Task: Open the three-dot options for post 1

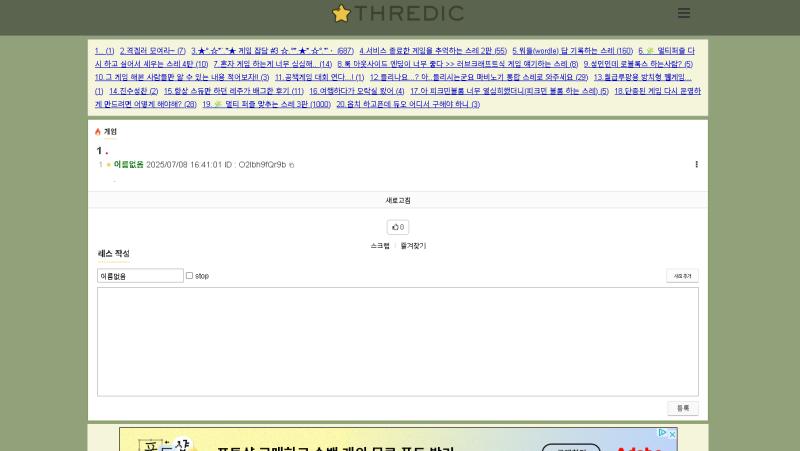Action: tap(696, 164)
